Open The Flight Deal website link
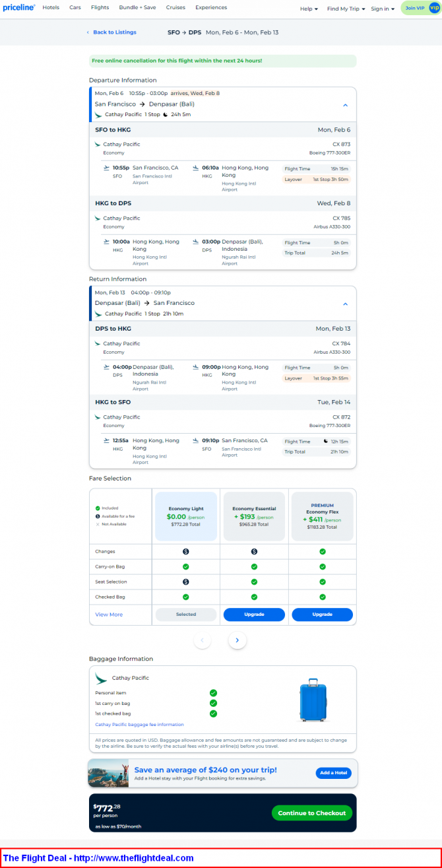The image size is (442, 868). pyautogui.click(x=98, y=858)
